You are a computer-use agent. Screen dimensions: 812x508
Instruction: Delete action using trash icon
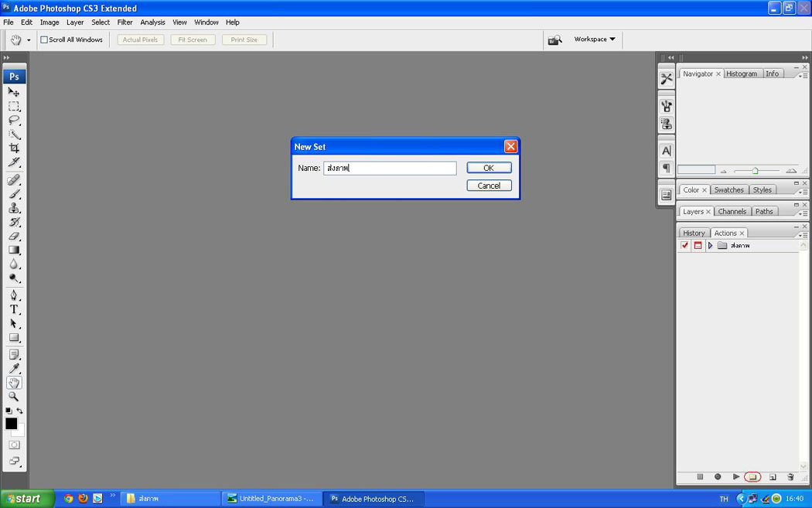(x=790, y=477)
